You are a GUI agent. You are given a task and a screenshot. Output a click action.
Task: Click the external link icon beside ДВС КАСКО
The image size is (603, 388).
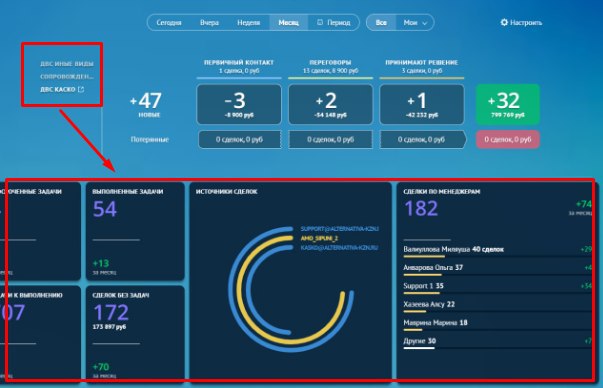click(81, 89)
